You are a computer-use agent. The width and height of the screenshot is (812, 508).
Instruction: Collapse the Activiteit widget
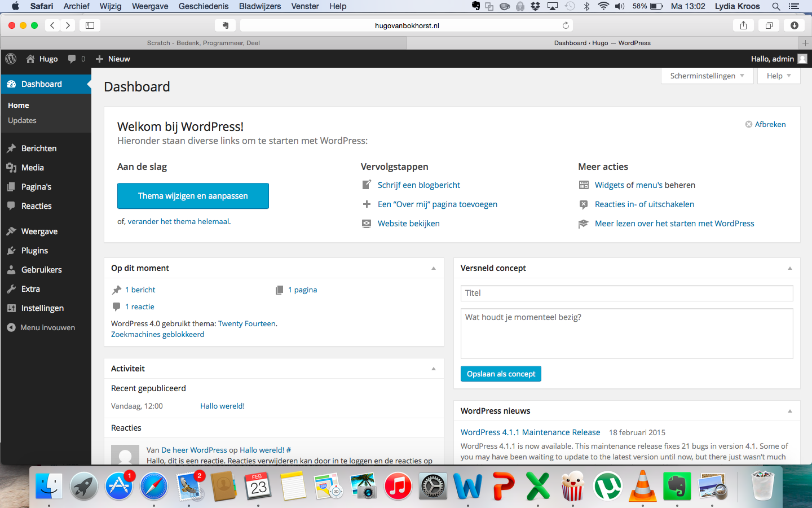click(x=434, y=369)
